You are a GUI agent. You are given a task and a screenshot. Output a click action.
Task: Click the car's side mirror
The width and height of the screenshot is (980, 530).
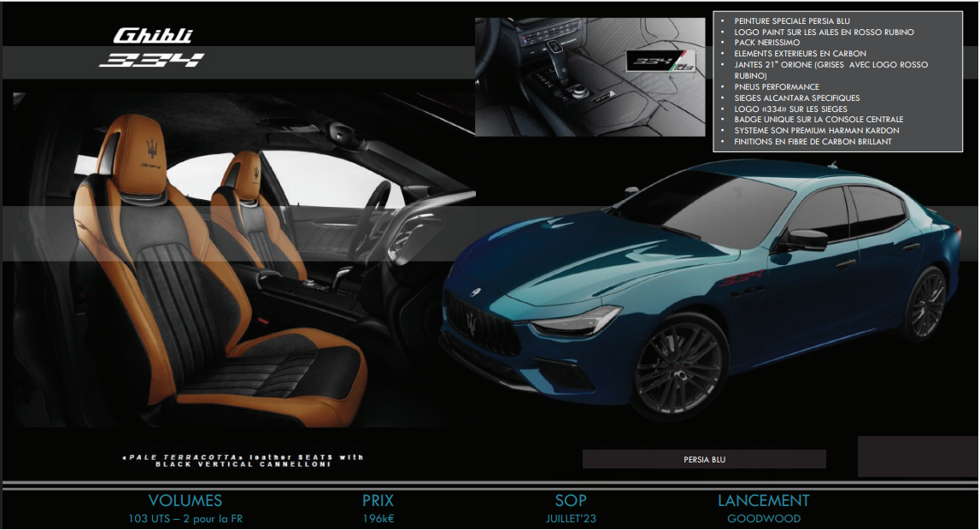click(804, 240)
